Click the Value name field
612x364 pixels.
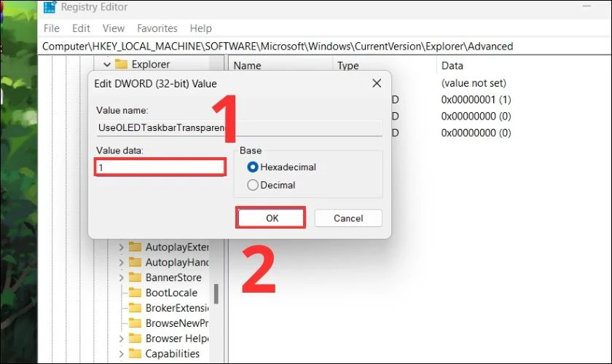click(239, 128)
